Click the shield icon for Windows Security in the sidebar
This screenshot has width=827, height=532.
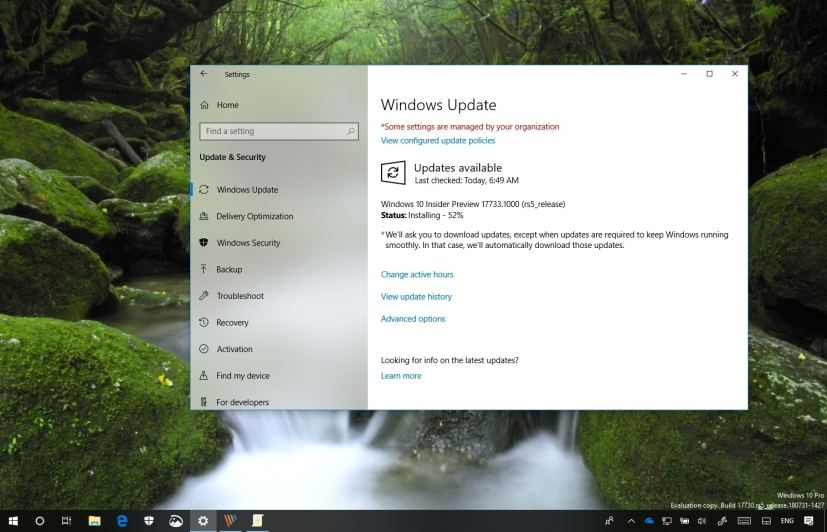204,243
